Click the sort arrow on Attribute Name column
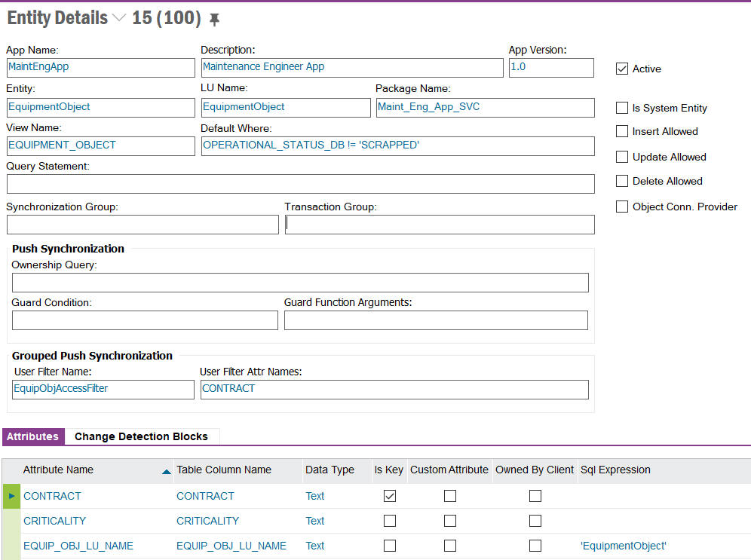The height and width of the screenshot is (560, 751). [x=166, y=472]
